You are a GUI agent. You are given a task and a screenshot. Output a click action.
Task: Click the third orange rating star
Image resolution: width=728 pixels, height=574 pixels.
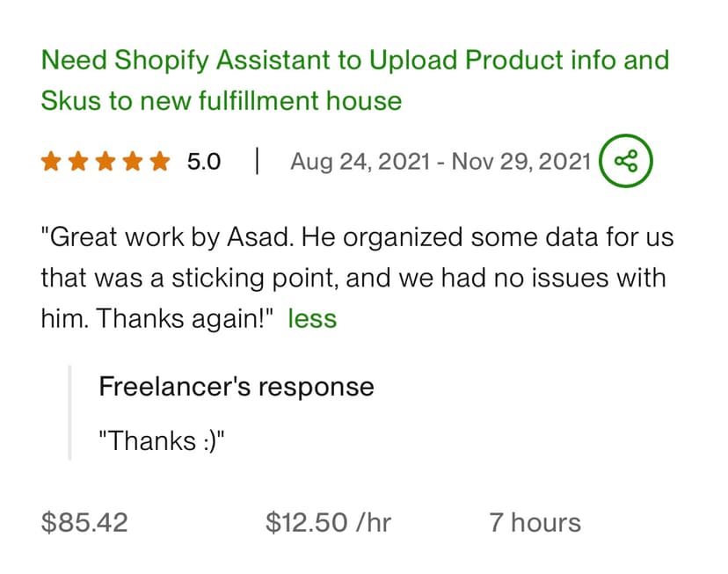(106, 162)
